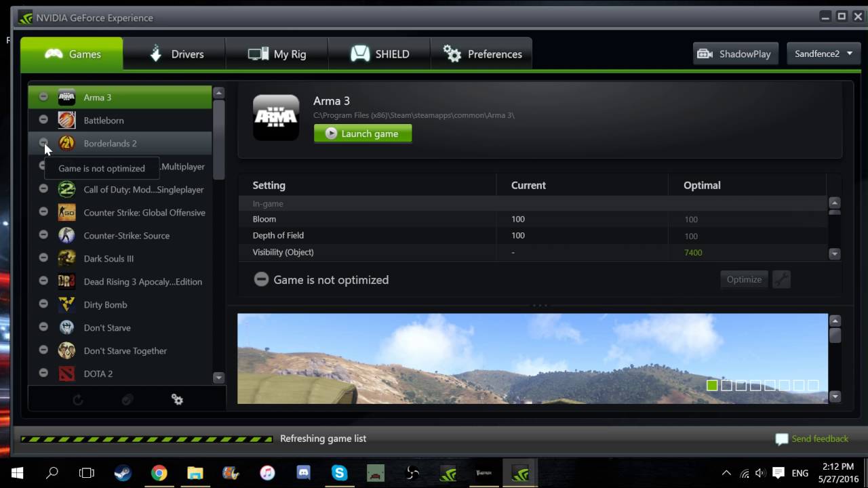Click the minus icon next to 'Game is not optimized'
The width and height of the screenshot is (868, 488).
pos(261,279)
